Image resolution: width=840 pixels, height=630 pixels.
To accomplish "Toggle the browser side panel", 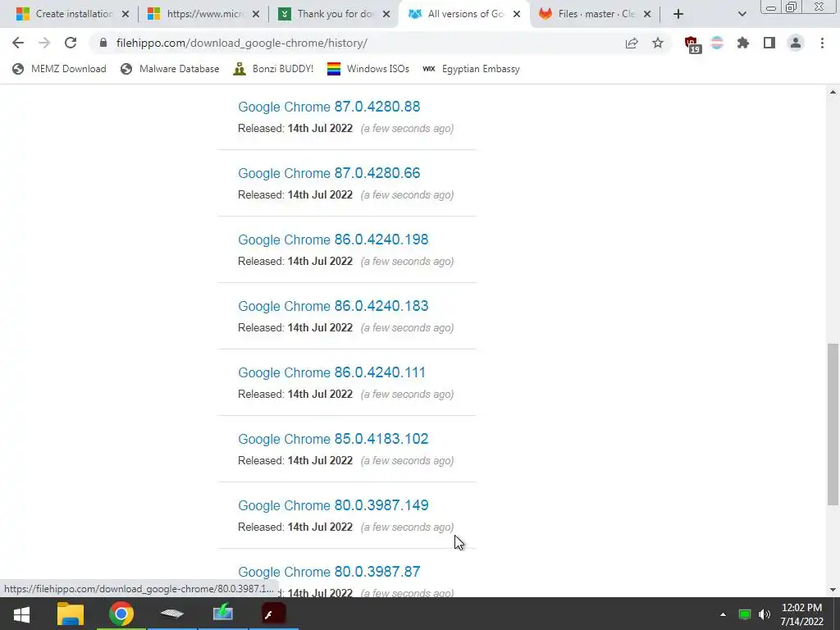I will point(769,43).
